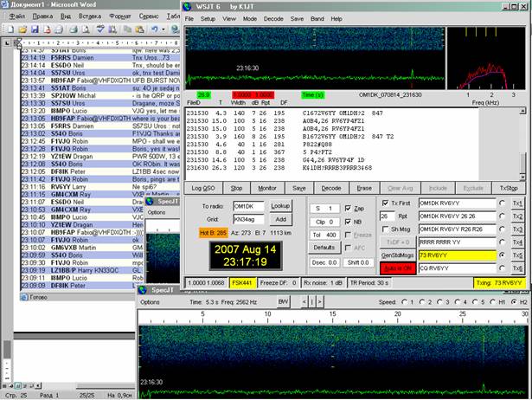This screenshot has height=400, width=532.
Task: Select the Tx2 message radio button
Action: tap(502, 216)
